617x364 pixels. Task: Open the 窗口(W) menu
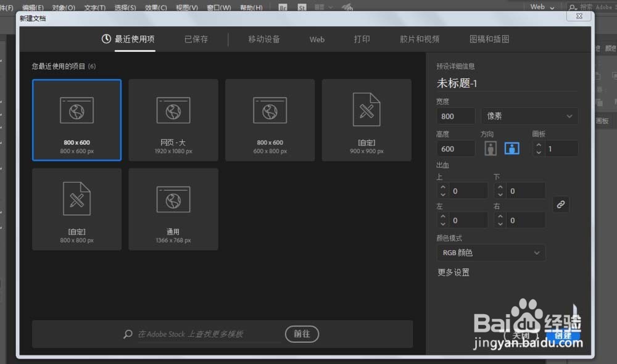click(219, 7)
